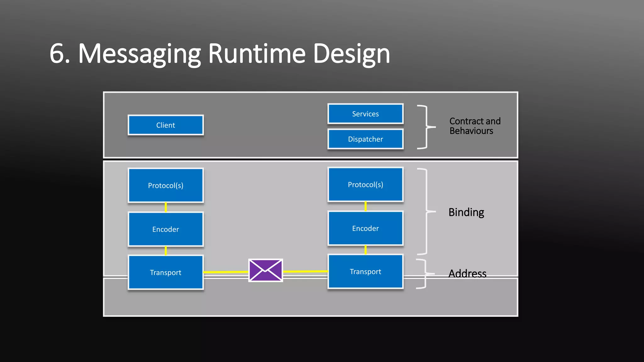Click the brace beside Services and Dispatcher
This screenshot has height=362, width=644.
pyautogui.click(x=426, y=127)
